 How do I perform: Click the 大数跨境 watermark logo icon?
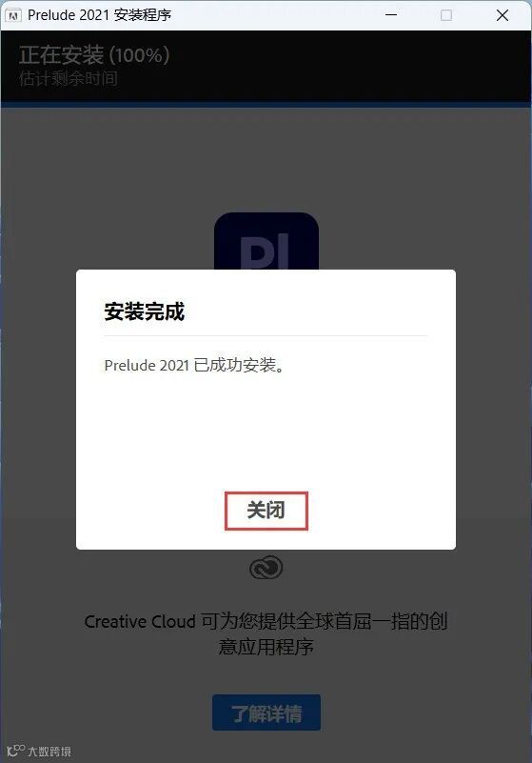(15, 750)
